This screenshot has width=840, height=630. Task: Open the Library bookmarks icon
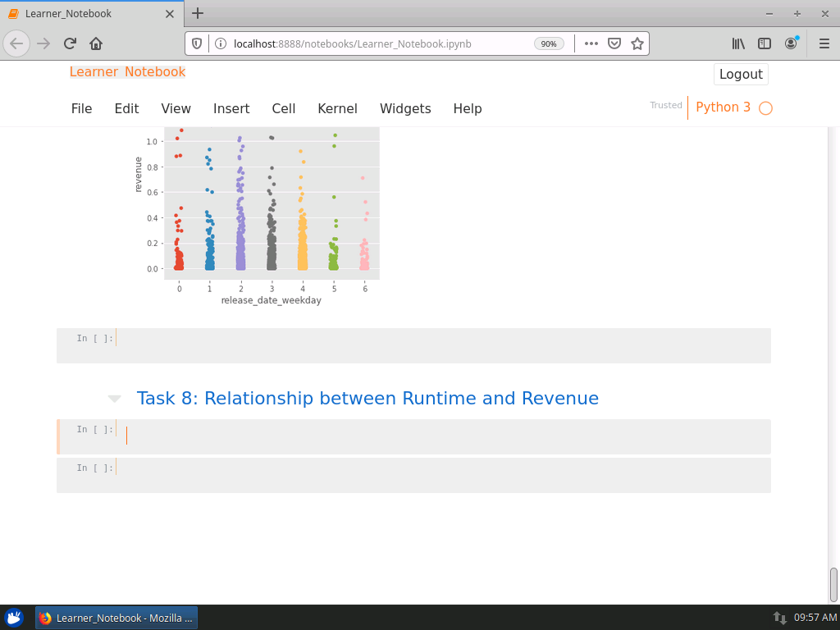pyautogui.click(x=738, y=43)
